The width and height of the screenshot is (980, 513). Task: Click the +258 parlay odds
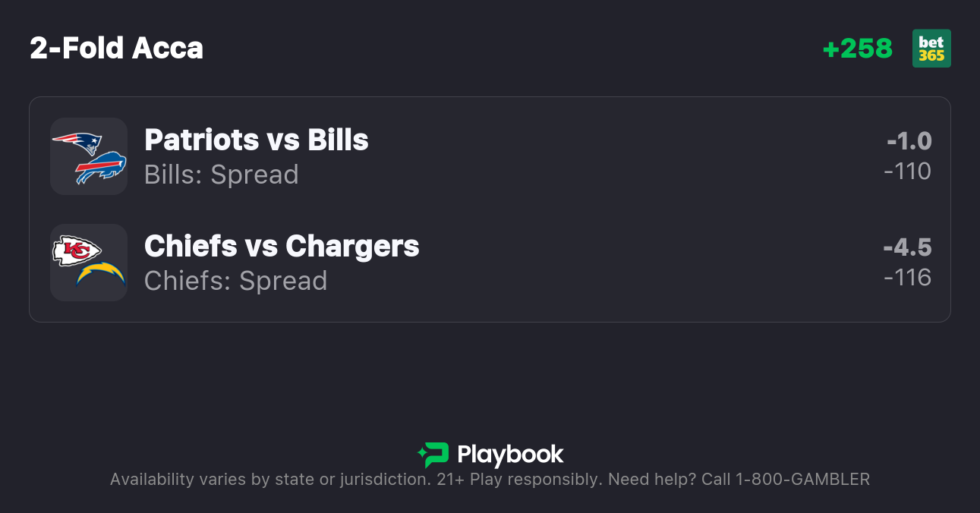(858, 49)
